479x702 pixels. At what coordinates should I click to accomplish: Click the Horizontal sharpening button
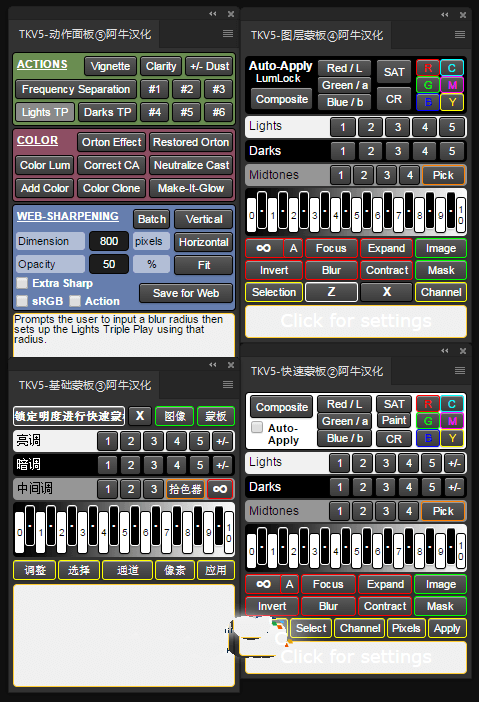click(204, 242)
